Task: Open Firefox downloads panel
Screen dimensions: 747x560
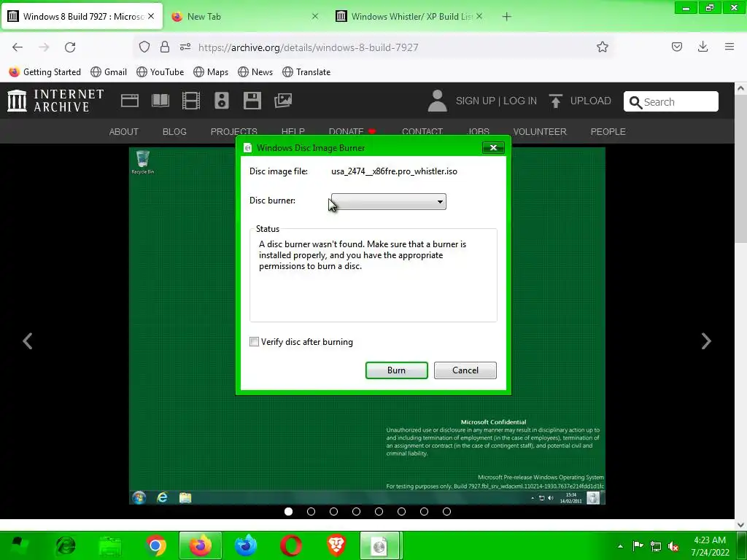Action: 703,47
